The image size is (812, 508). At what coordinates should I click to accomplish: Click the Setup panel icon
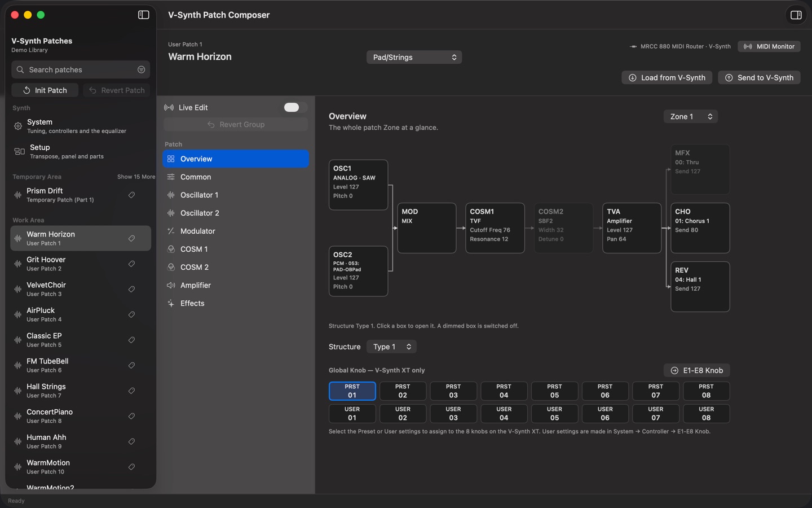pyautogui.click(x=19, y=151)
